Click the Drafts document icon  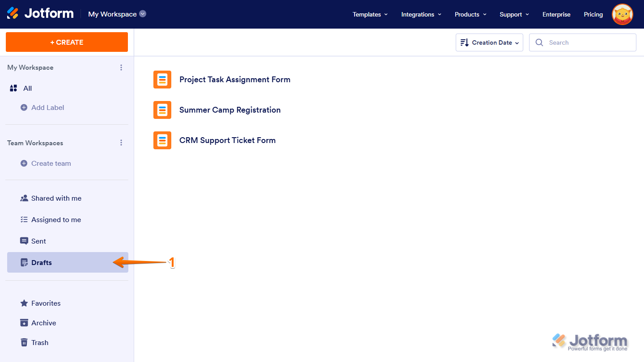pyautogui.click(x=24, y=262)
